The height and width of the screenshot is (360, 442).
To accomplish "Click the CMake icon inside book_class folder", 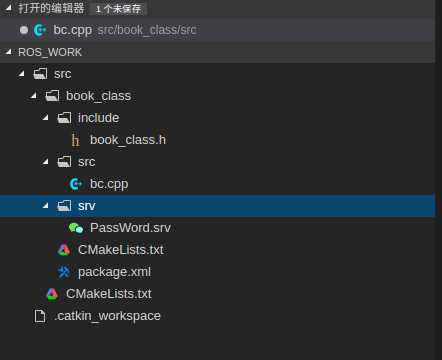I will [x=64, y=250].
